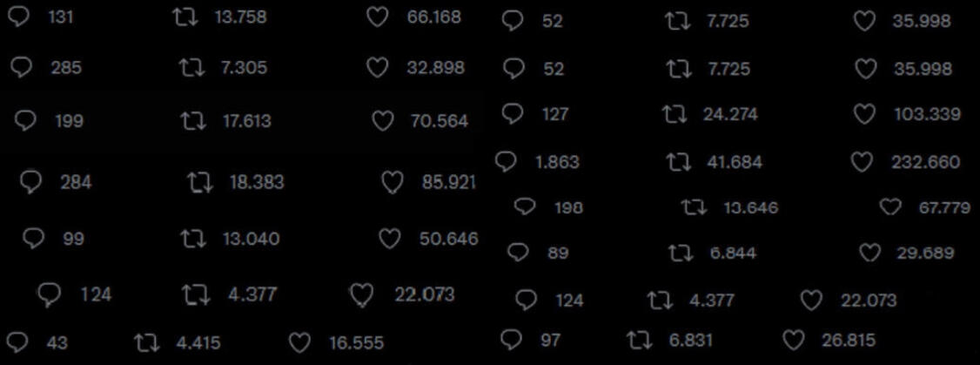Click the retweet icon next to 13.758

185,17
